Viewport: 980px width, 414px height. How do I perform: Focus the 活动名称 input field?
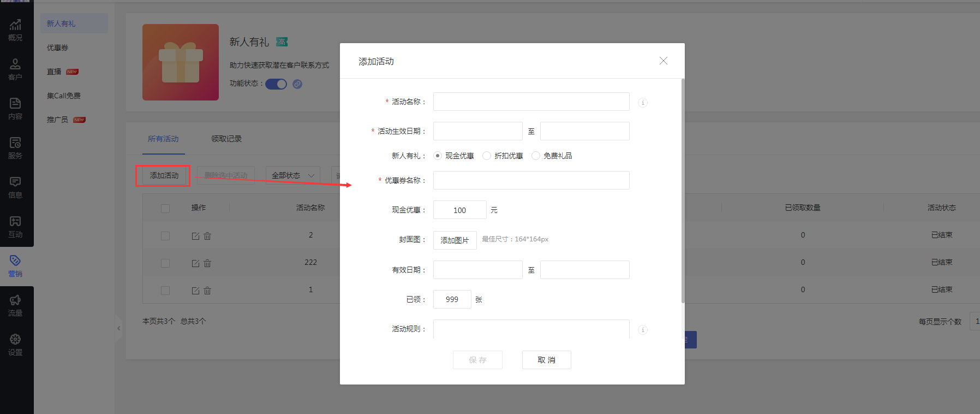point(531,102)
